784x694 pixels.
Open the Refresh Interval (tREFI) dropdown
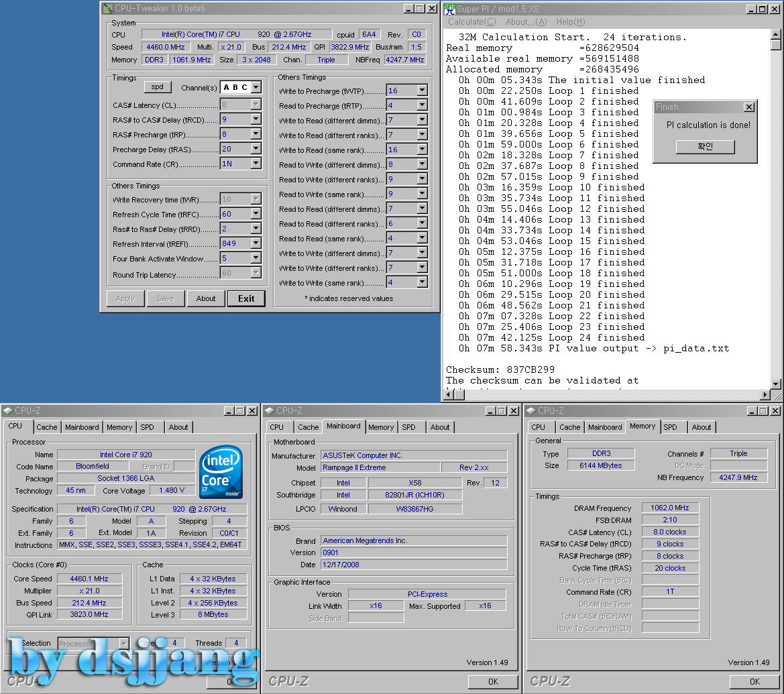point(256,243)
